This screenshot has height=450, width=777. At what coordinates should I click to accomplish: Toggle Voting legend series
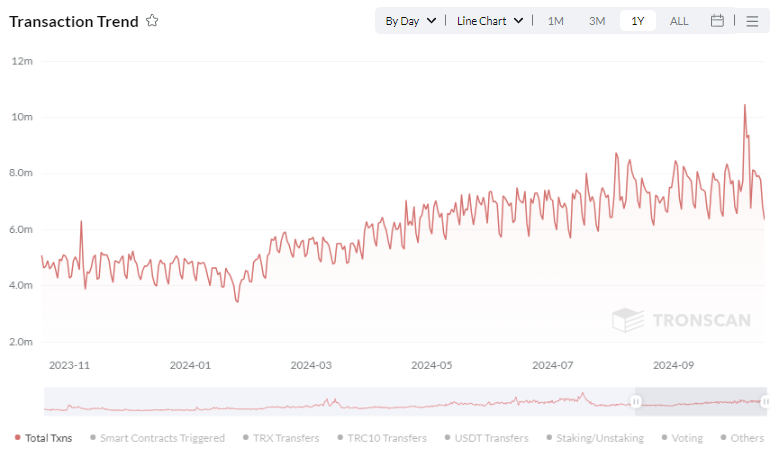[682, 438]
